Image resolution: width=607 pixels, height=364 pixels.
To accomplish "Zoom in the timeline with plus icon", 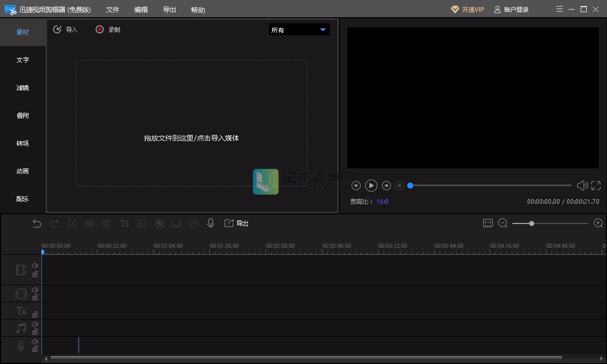I will click(598, 223).
